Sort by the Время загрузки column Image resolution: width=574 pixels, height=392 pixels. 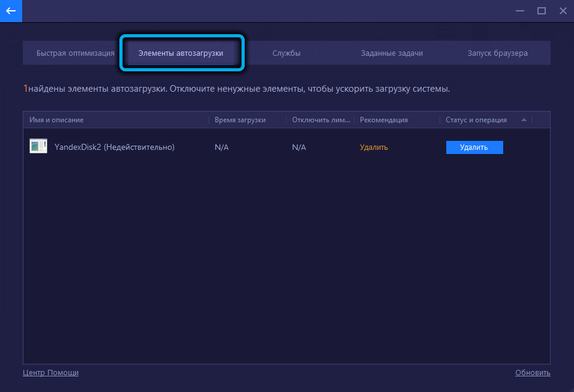pyautogui.click(x=240, y=120)
